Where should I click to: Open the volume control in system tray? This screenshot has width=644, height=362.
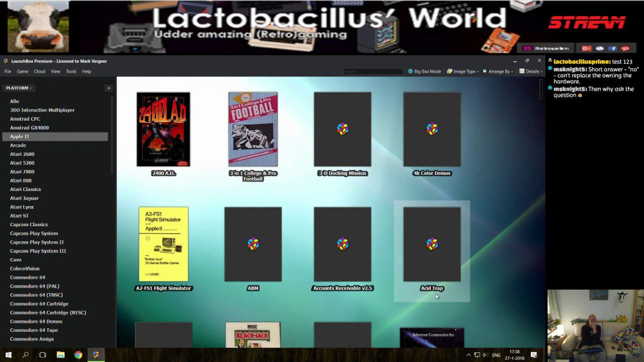[x=485, y=355]
